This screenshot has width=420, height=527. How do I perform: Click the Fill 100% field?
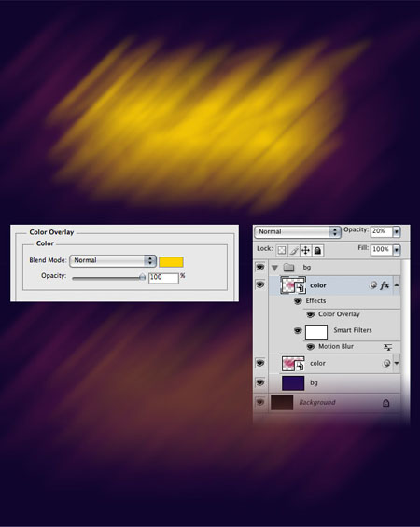382,250
